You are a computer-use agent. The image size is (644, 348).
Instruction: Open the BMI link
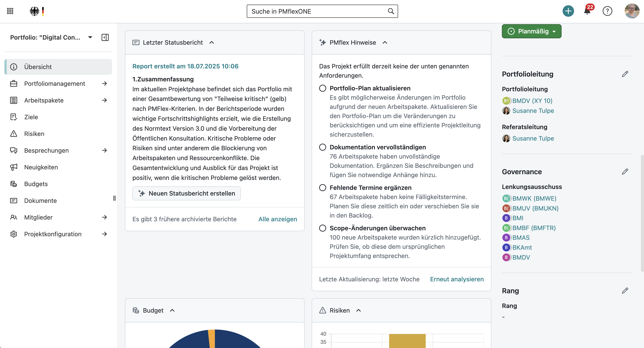coord(518,218)
